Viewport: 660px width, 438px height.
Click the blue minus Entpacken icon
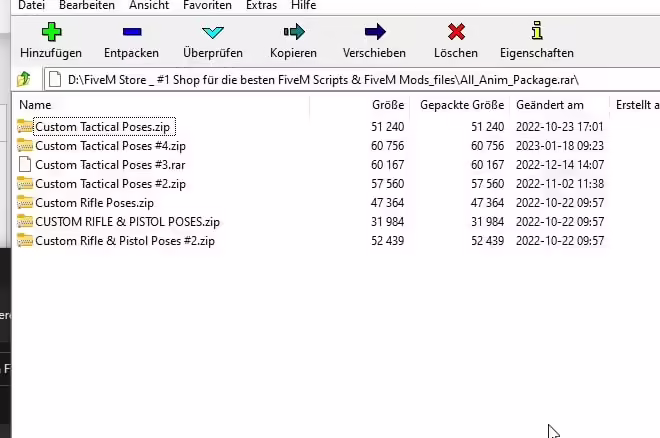coord(131,32)
